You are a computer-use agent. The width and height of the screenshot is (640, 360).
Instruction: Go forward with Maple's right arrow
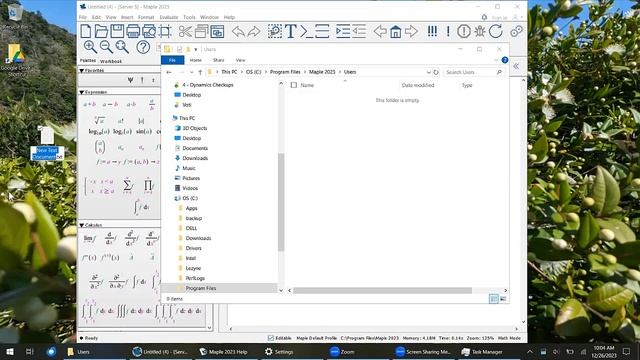coord(411,31)
